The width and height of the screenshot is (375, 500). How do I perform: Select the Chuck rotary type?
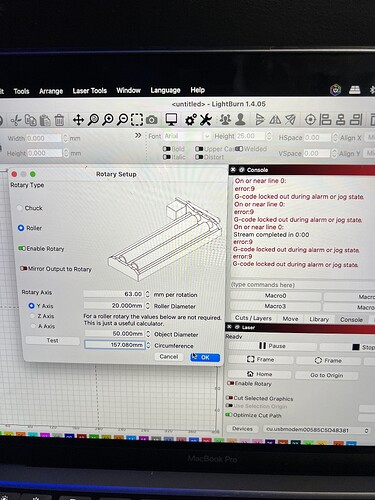30,208
